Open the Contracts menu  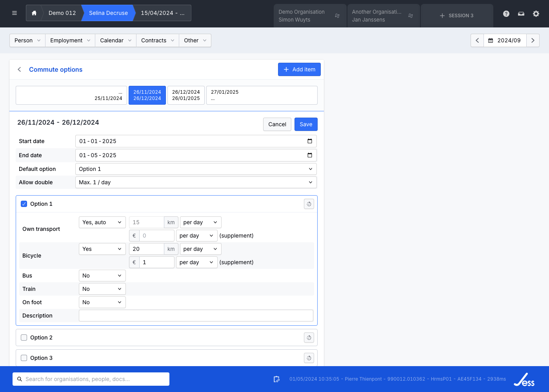(x=158, y=40)
